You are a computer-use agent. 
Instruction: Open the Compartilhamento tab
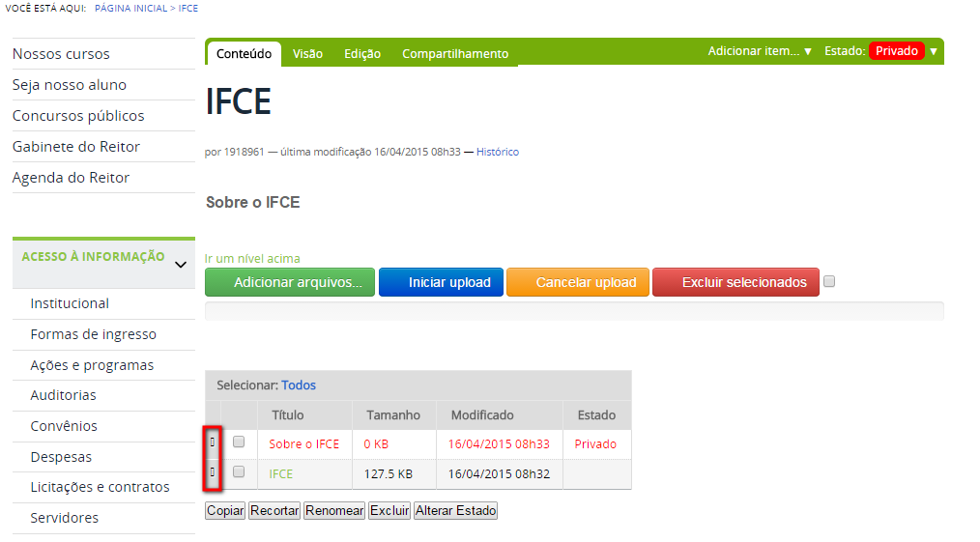[x=455, y=54]
